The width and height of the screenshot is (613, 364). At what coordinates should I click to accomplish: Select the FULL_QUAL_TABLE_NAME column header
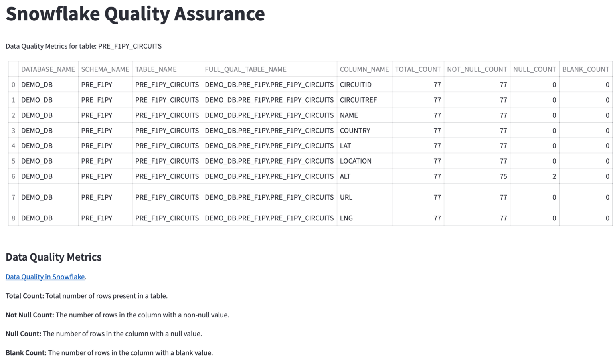coord(245,69)
